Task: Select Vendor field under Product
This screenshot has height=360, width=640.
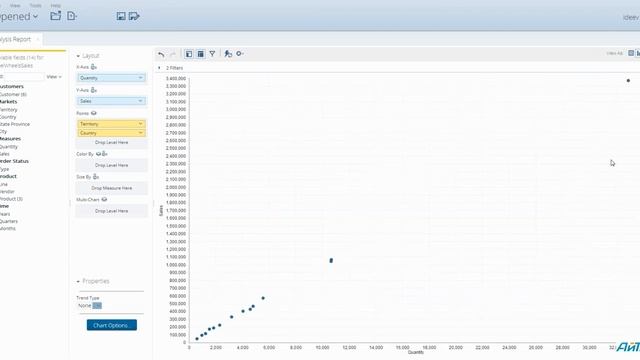Action: [x=7, y=191]
